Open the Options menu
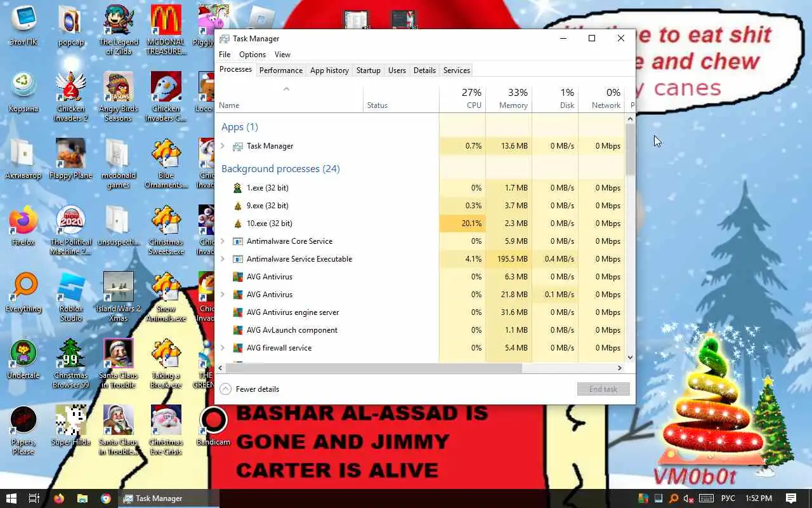Screen dimensions: 812x508 point(252,55)
